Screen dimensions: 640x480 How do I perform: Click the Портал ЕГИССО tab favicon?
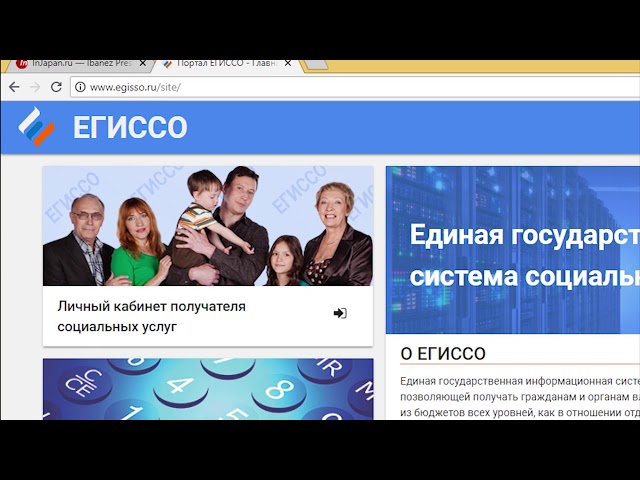point(168,64)
